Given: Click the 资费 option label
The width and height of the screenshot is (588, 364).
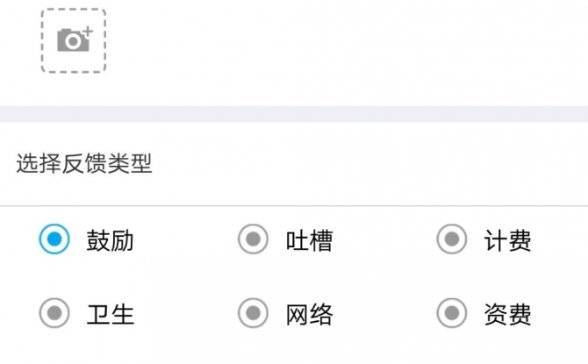Looking at the screenshot, I should pyautogui.click(x=507, y=314).
